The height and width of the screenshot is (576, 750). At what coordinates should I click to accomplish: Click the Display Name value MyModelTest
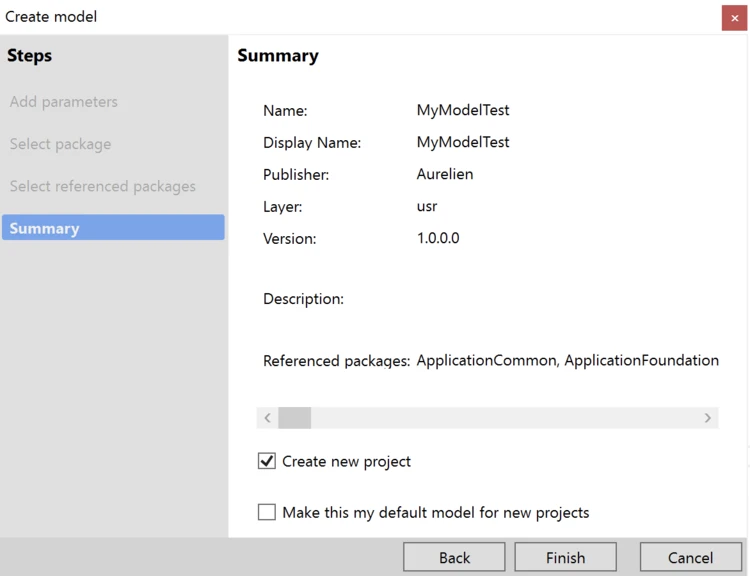[463, 142]
